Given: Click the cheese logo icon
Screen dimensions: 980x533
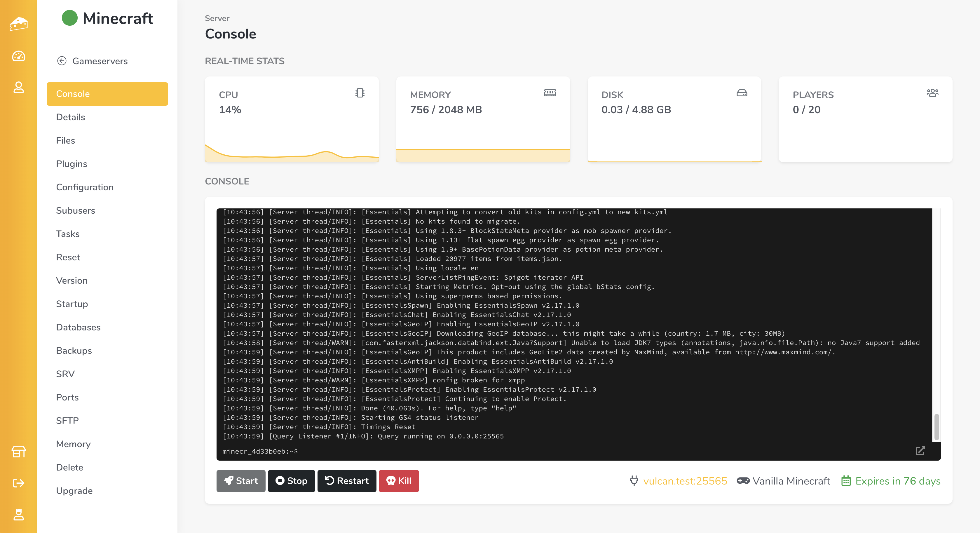Looking at the screenshot, I should pos(18,24).
